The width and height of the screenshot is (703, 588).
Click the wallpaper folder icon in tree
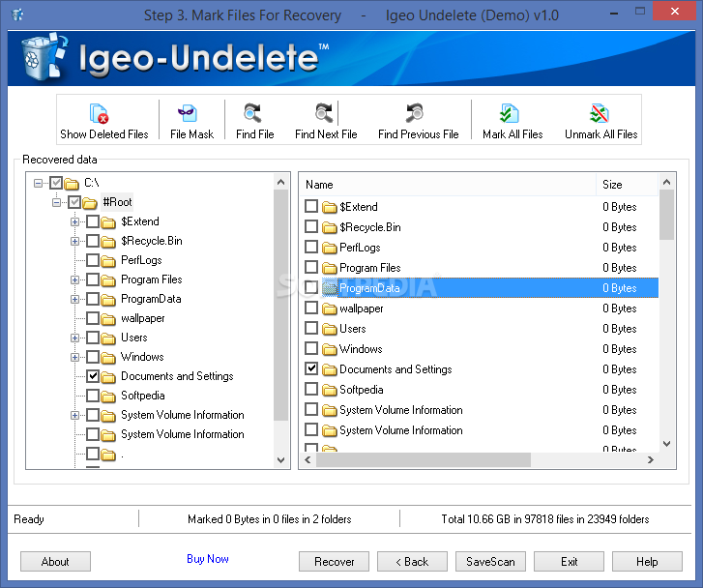tap(108, 319)
